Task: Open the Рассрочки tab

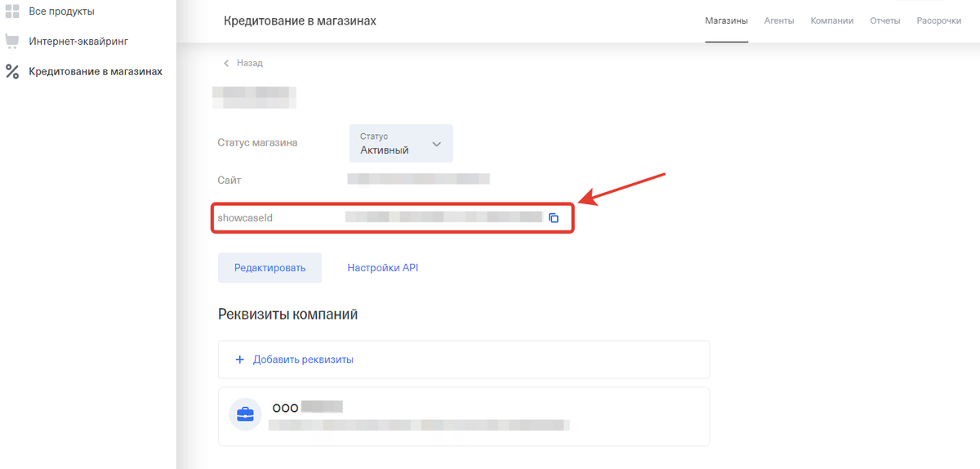Action: tap(938, 20)
